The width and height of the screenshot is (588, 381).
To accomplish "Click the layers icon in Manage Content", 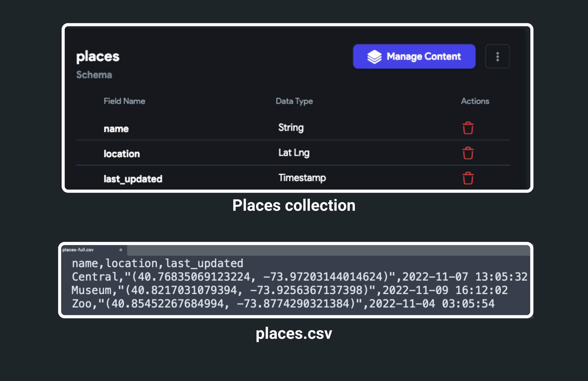I will [374, 57].
